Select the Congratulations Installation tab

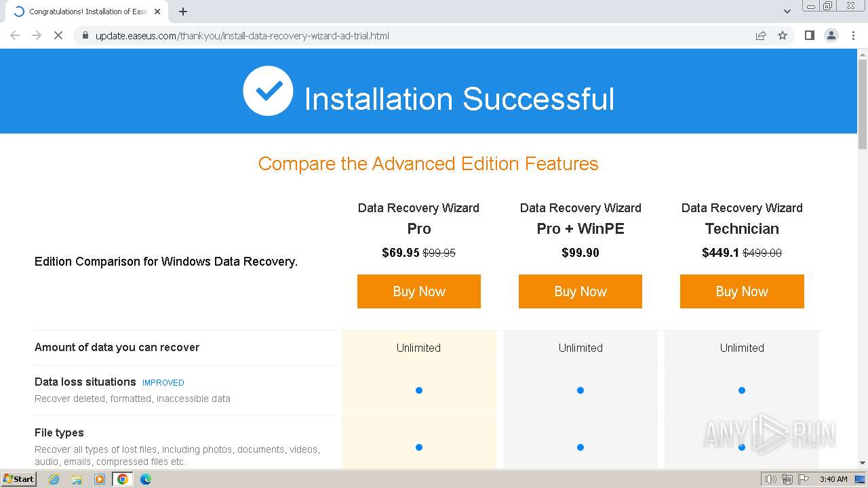[85, 12]
